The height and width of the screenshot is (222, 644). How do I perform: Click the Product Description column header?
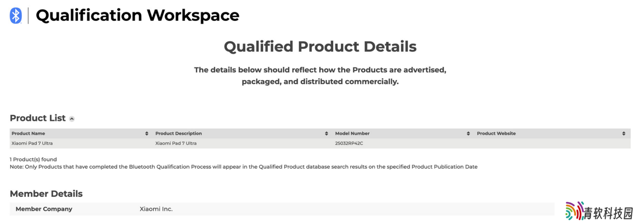coord(178,134)
